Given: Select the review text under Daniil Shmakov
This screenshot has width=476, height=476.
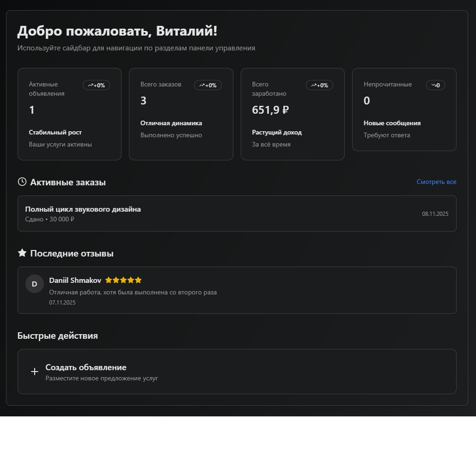Looking at the screenshot, I should [x=133, y=292].
